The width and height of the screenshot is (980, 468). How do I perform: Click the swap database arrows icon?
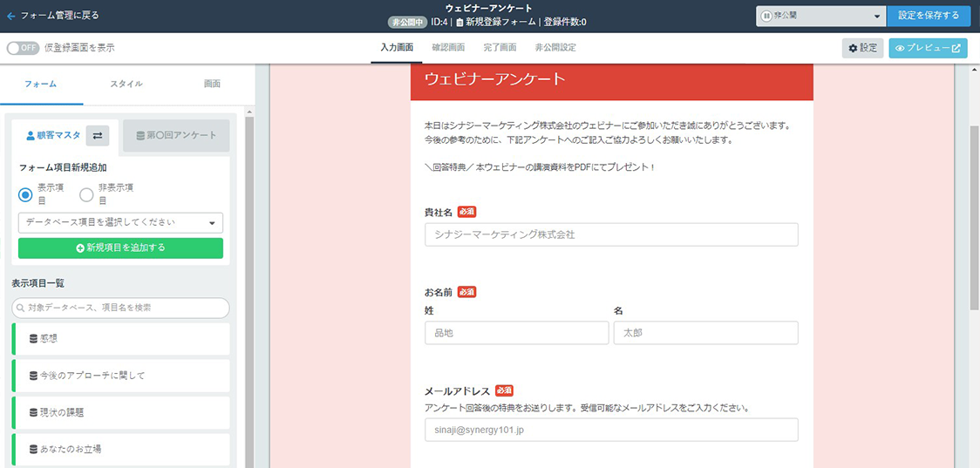pos(98,136)
